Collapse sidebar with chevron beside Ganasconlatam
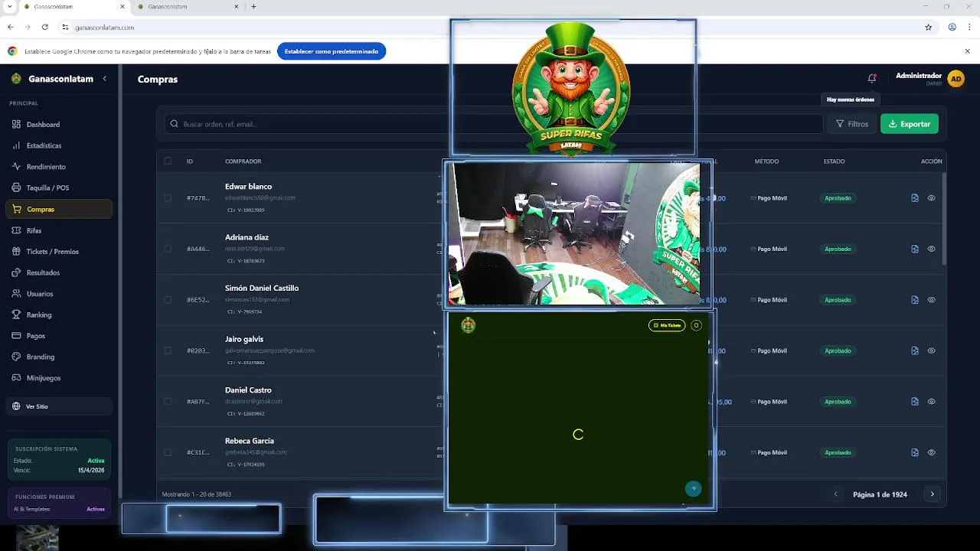Viewport: 980px width, 551px height. [105, 79]
